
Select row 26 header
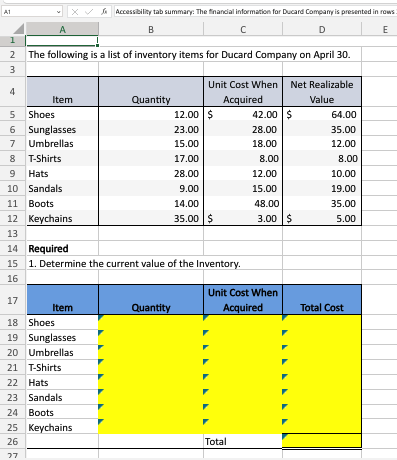[x=12, y=441]
